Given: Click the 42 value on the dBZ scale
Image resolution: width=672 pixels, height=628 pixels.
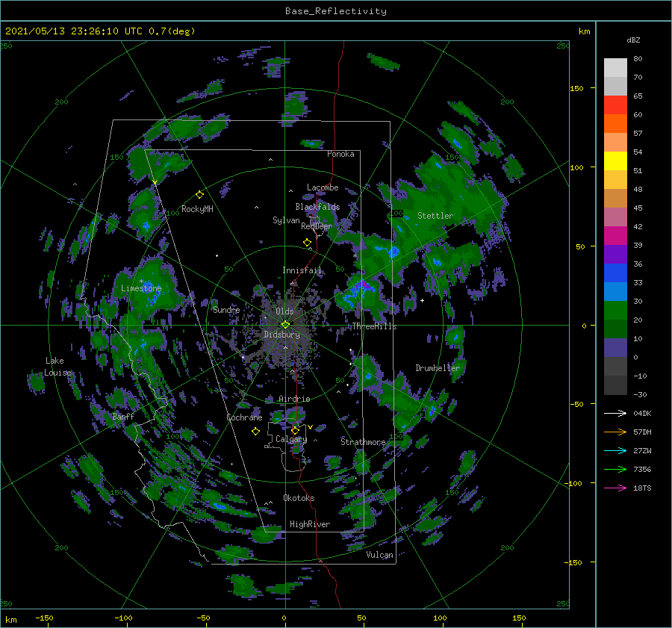Looking at the screenshot, I should point(638,227).
